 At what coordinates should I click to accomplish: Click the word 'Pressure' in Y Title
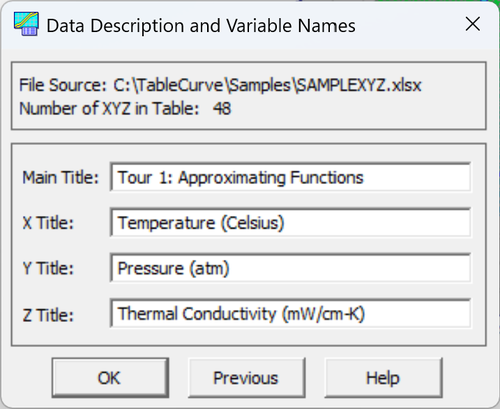[150, 268]
